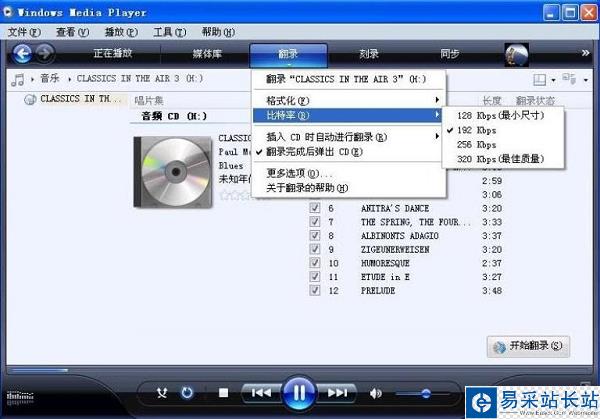Select 320 Kbps best quality
Viewport: 600px width, 419px height.
(x=502, y=159)
